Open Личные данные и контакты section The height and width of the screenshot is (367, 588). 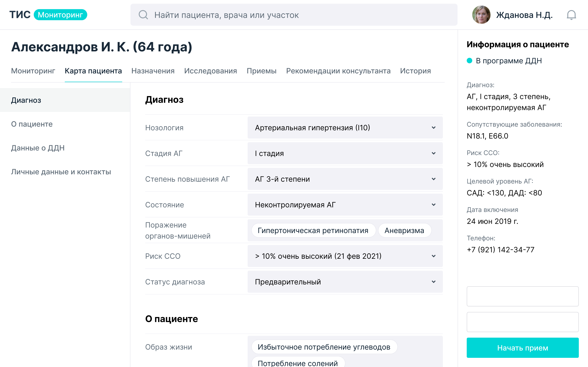point(61,172)
